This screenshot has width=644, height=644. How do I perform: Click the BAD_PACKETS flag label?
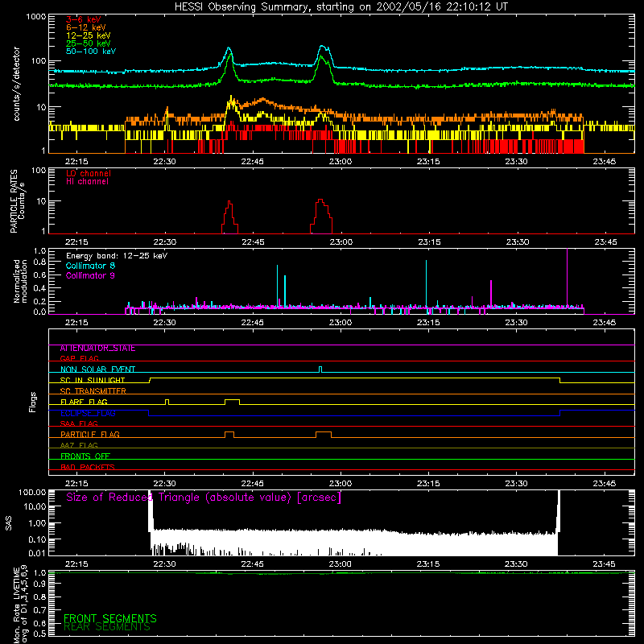(88, 467)
